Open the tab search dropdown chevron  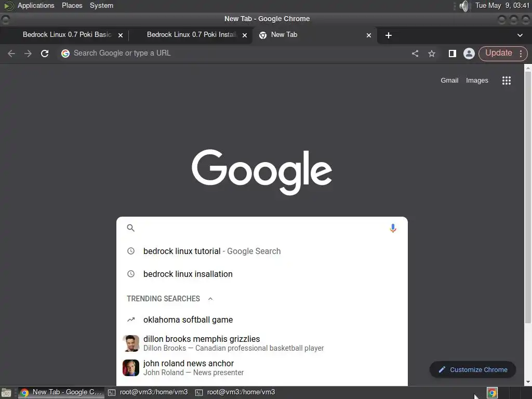click(520, 35)
